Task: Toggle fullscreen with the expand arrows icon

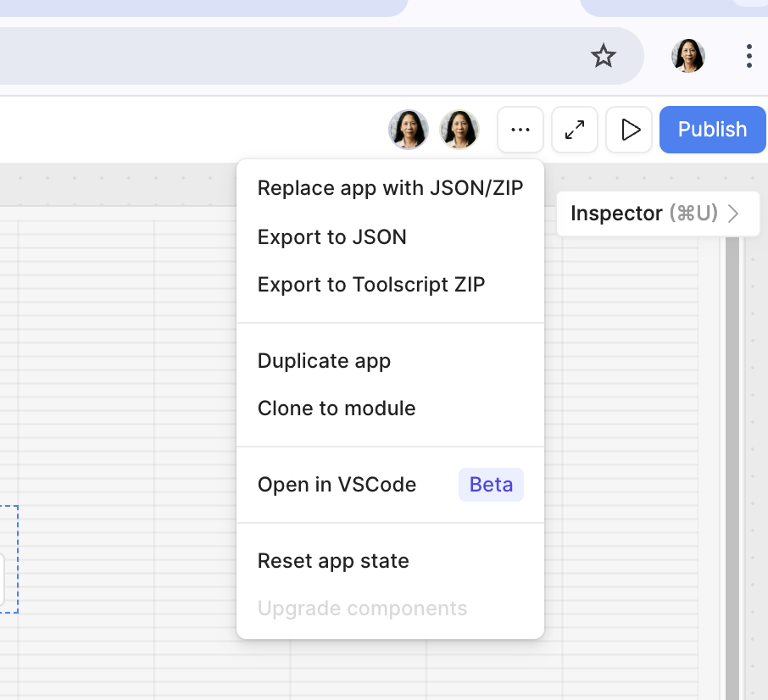Action: (x=575, y=130)
